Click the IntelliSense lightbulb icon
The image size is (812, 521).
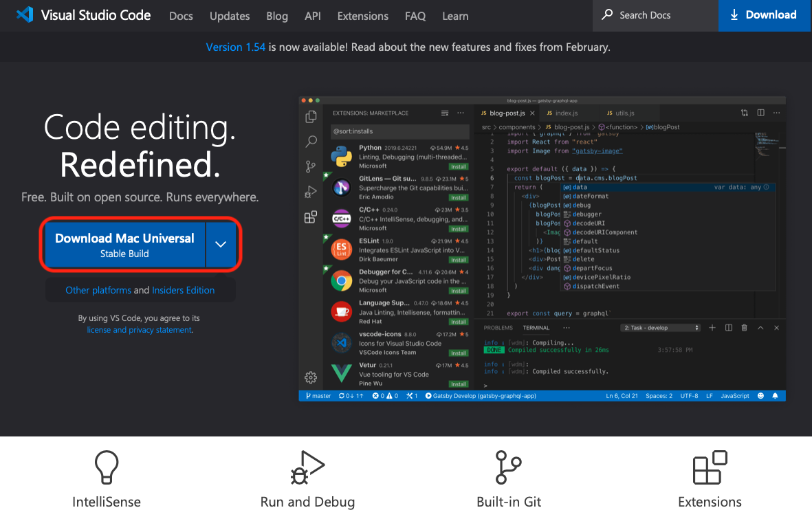[107, 467]
